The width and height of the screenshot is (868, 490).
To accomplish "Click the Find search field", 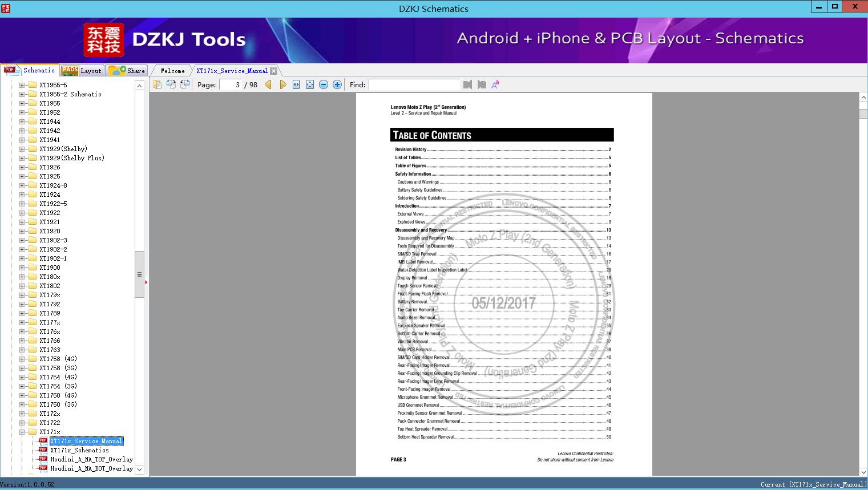I will [414, 84].
